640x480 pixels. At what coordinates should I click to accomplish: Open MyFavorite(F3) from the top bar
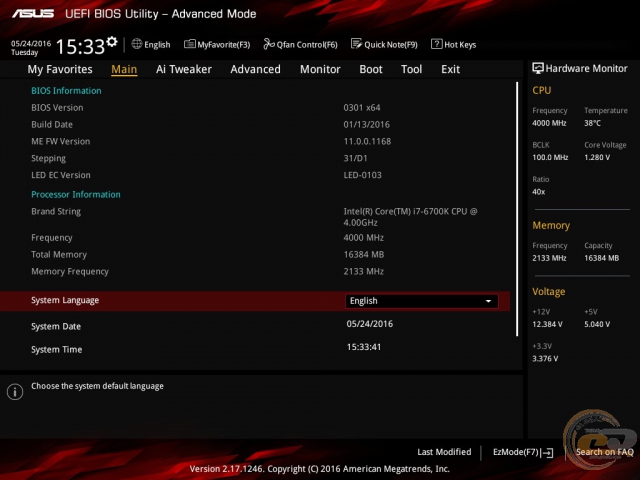click(x=217, y=44)
